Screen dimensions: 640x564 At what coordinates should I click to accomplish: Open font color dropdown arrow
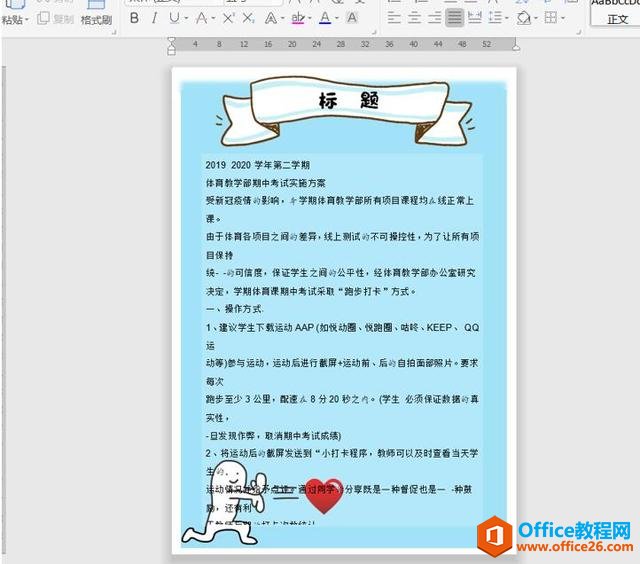click(337, 18)
